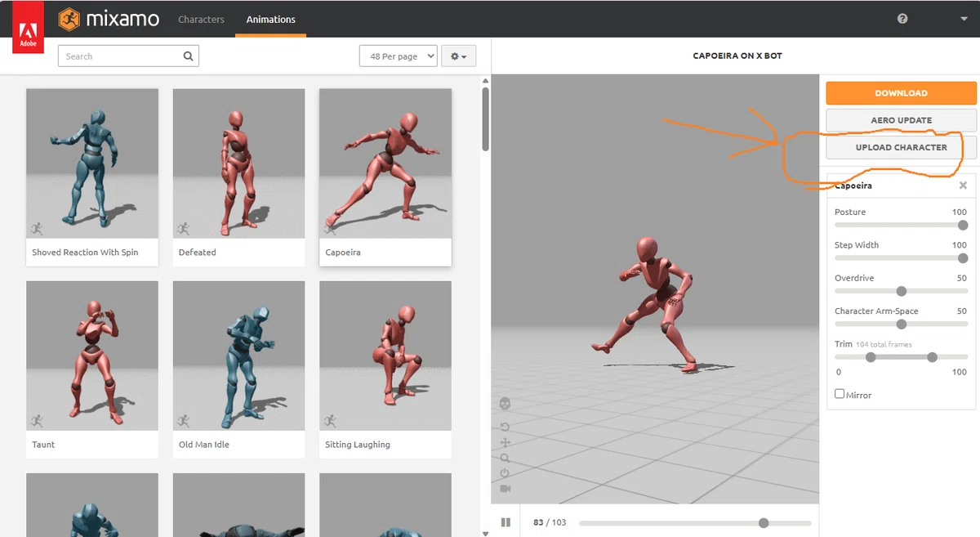
Task: Switch to the Animations tab
Action: [271, 19]
